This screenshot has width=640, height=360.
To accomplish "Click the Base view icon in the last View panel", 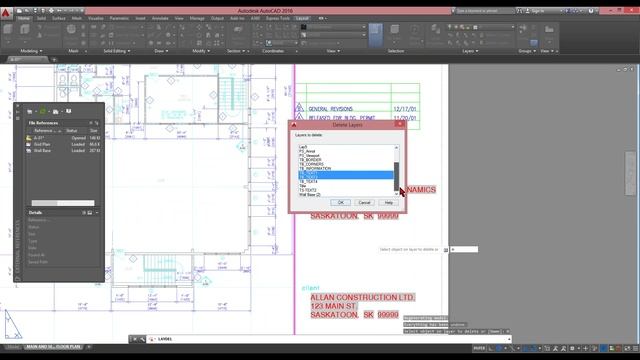I will tap(549, 29).
